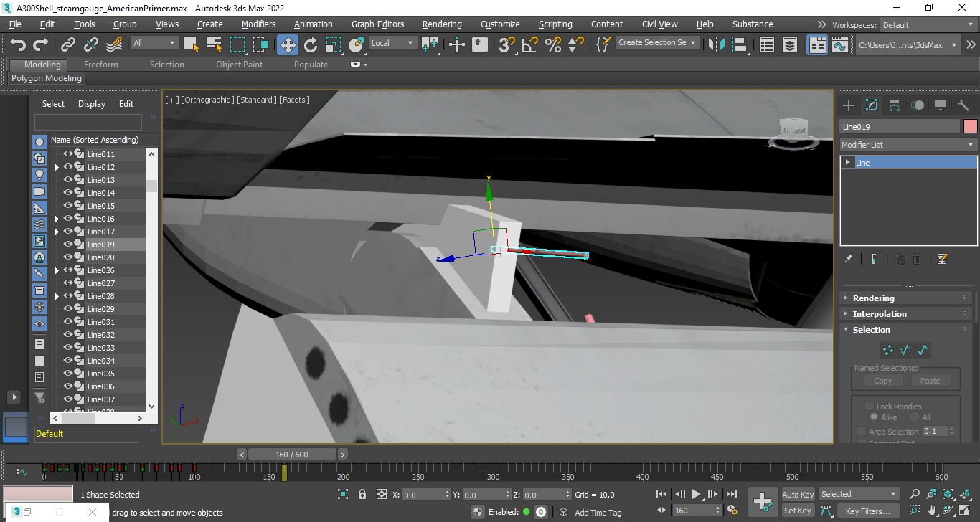Toggle the Angle Snap icon
Viewport: 980px width, 522px height.
529,44
